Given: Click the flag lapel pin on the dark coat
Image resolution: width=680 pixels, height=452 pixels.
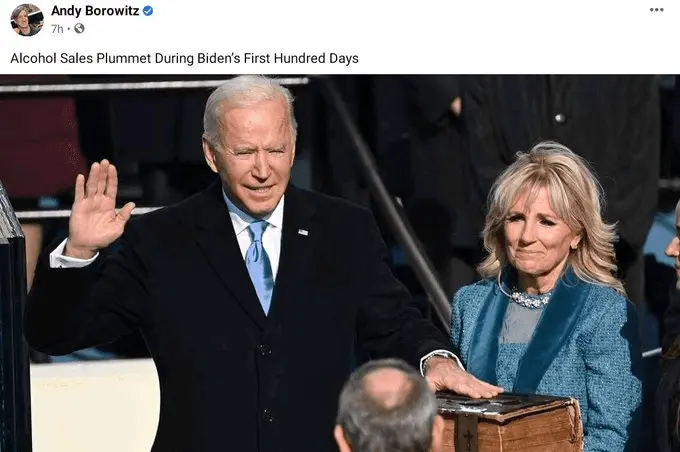Looking at the screenshot, I should 303,233.
